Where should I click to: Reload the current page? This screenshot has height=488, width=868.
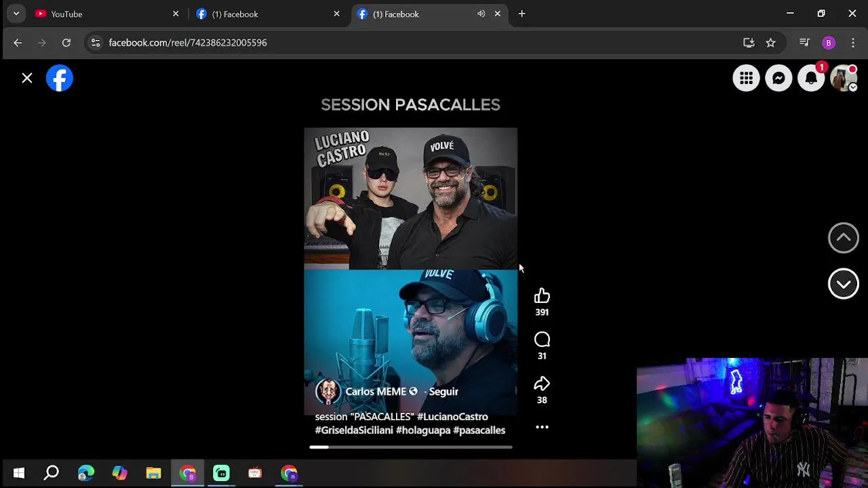pos(66,43)
